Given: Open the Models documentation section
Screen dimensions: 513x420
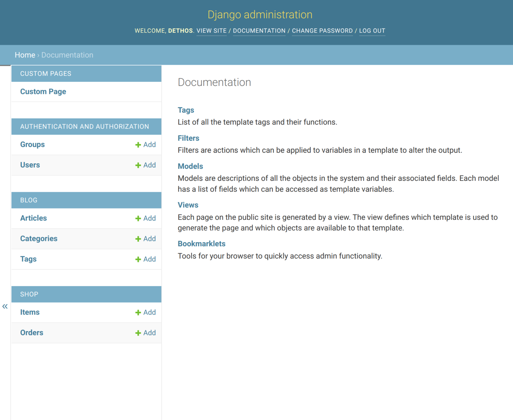Looking at the screenshot, I should pos(190,166).
